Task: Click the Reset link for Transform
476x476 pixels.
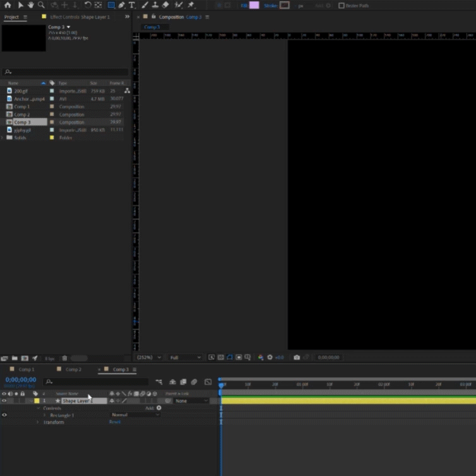Action: (x=114, y=422)
